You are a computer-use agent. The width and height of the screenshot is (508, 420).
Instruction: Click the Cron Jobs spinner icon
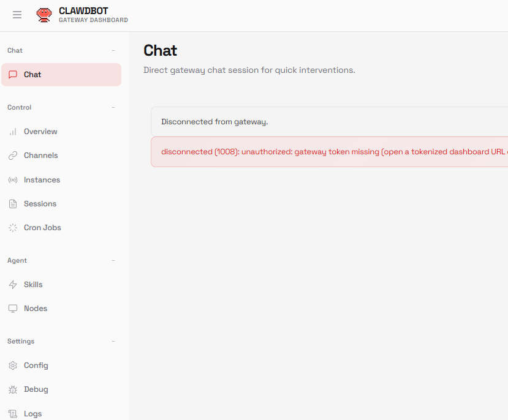(13, 228)
